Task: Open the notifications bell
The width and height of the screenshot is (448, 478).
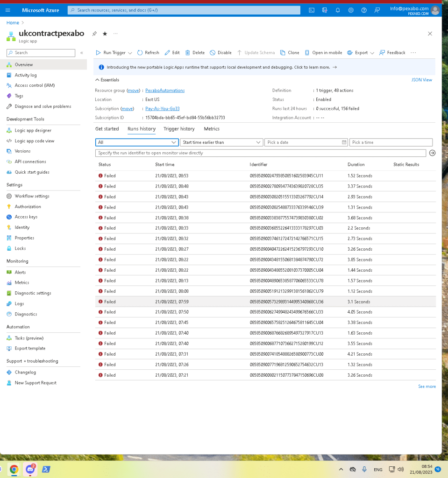Action: coord(338,10)
